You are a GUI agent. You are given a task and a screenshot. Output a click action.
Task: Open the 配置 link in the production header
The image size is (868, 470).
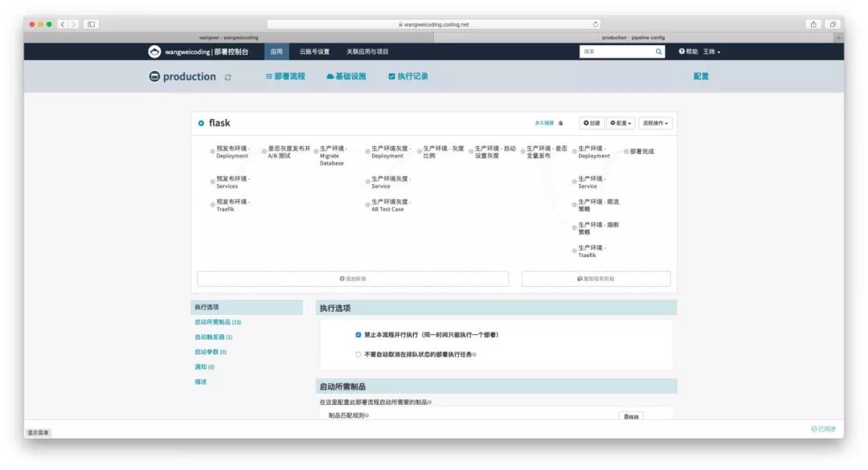[x=701, y=76]
